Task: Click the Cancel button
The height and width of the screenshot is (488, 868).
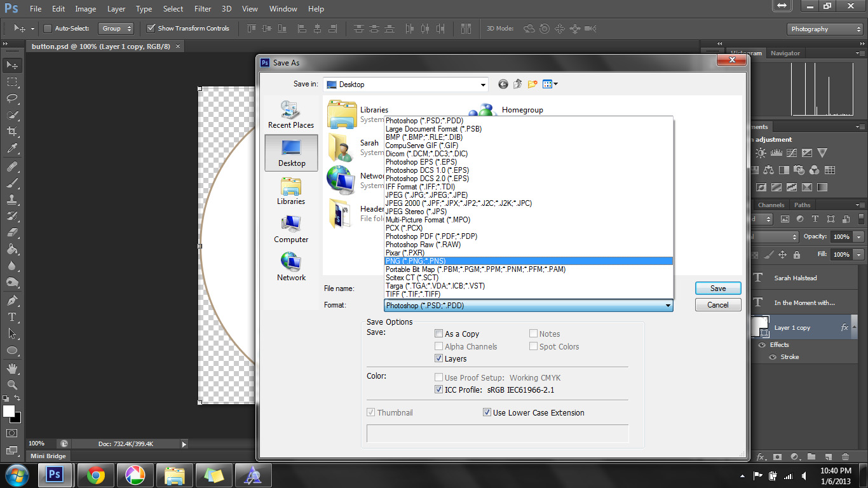Action: tap(718, 305)
